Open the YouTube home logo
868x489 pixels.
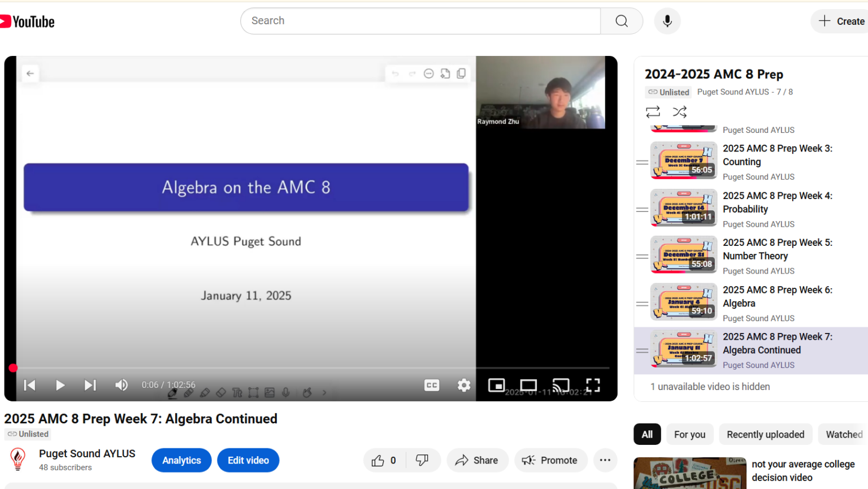point(27,21)
